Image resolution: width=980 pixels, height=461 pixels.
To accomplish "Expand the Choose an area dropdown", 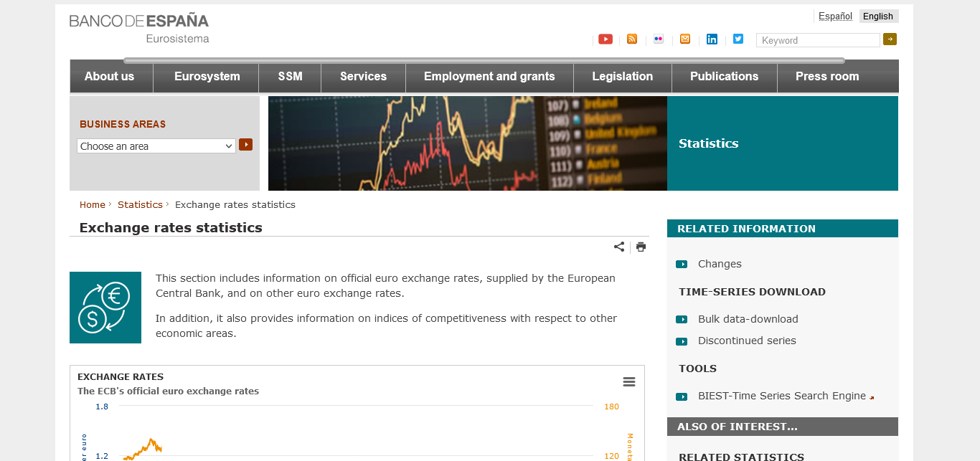I will [156, 146].
